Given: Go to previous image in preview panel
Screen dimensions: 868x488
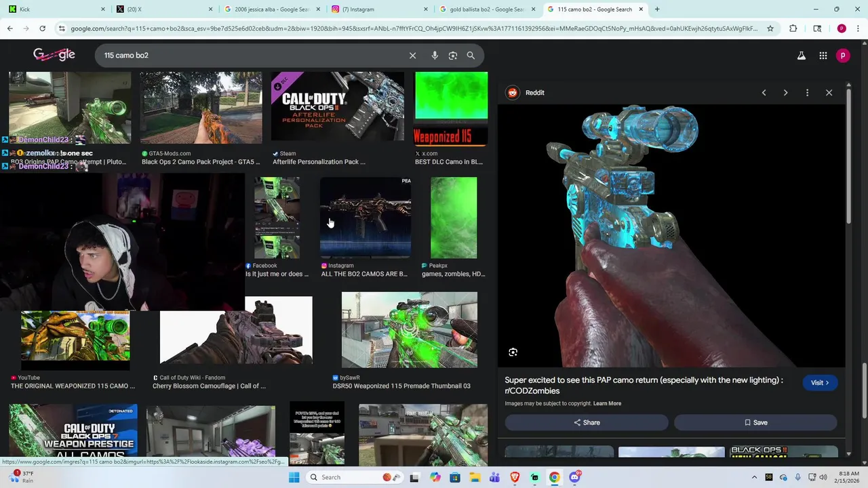Looking at the screenshot, I should tap(764, 93).
